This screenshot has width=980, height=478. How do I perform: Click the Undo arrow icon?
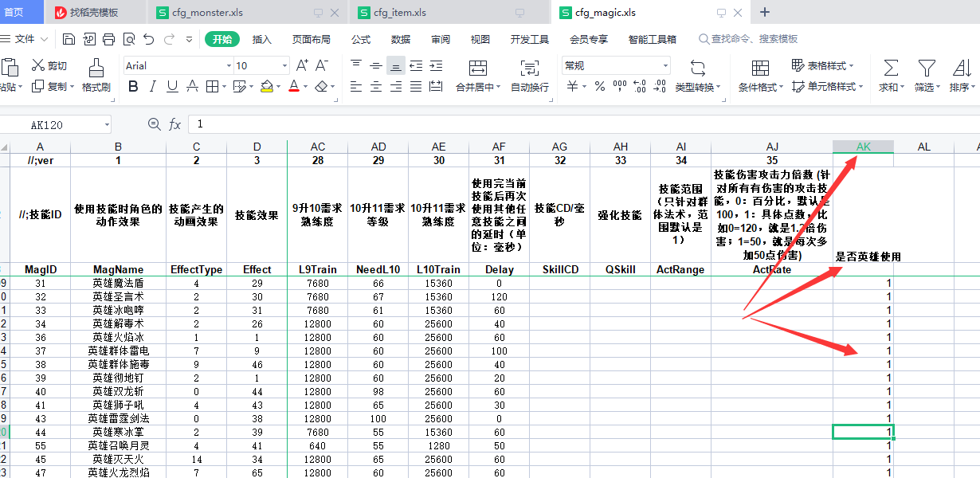pos(149,39)
